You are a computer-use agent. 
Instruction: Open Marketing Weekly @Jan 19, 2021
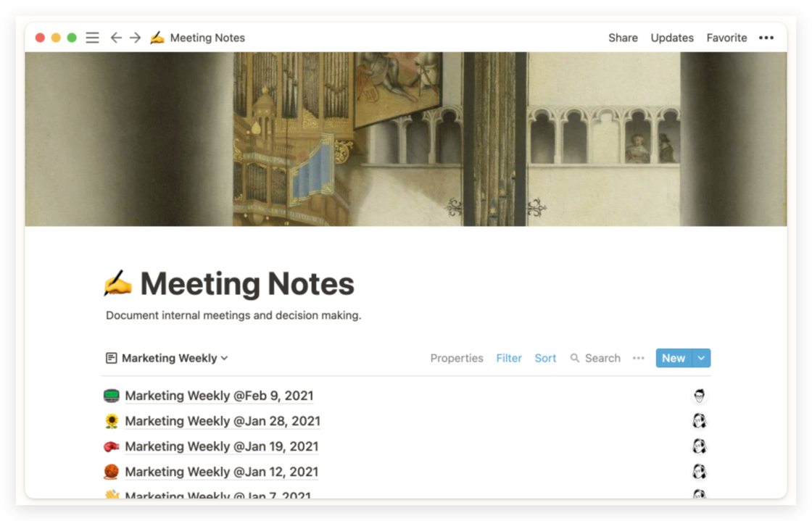pos(222,446)
